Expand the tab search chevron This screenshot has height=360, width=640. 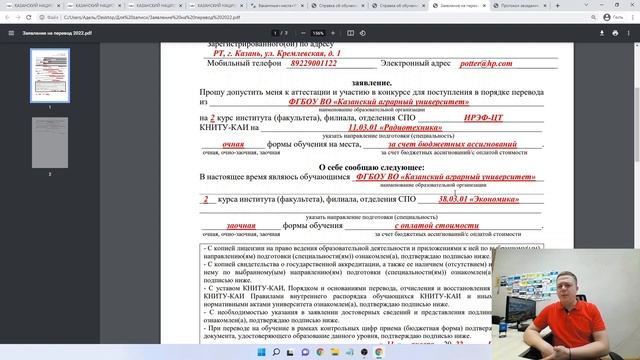click(x=586, y=5)
